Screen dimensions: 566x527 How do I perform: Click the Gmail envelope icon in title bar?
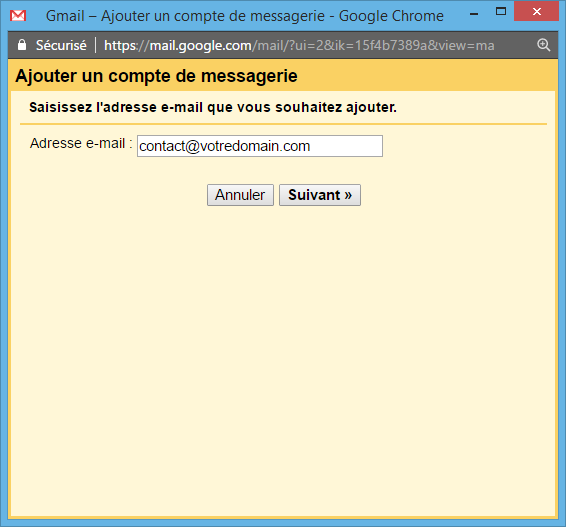(18, 16)
